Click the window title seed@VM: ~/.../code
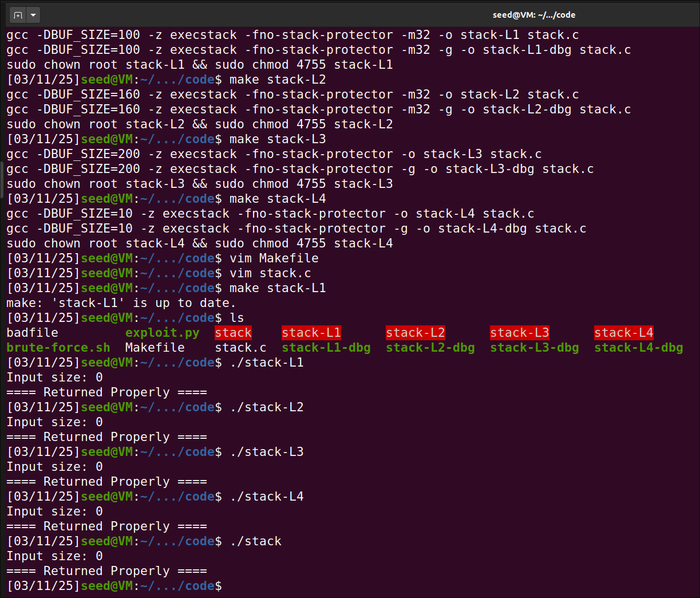 click(534, 15)
